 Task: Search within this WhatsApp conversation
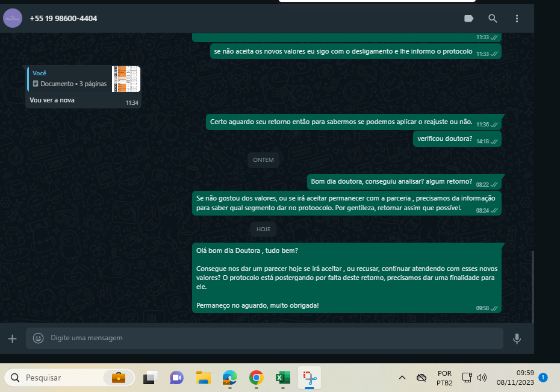(493, 19)
